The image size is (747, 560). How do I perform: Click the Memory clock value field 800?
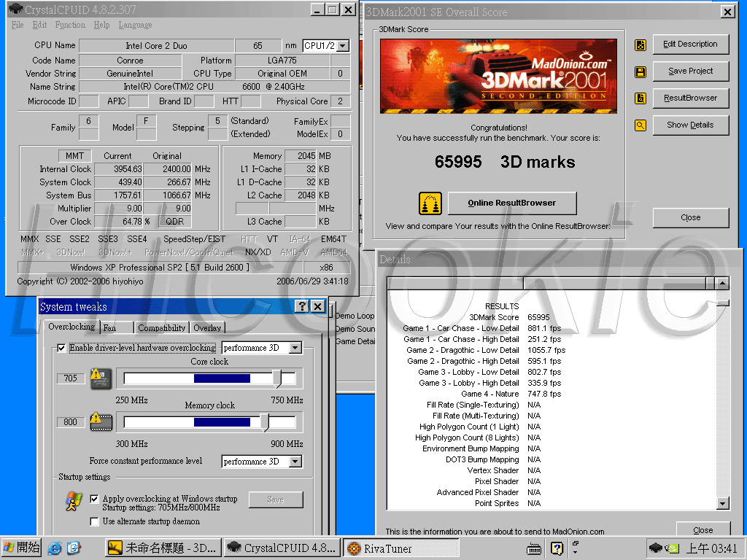pos(71,422)
